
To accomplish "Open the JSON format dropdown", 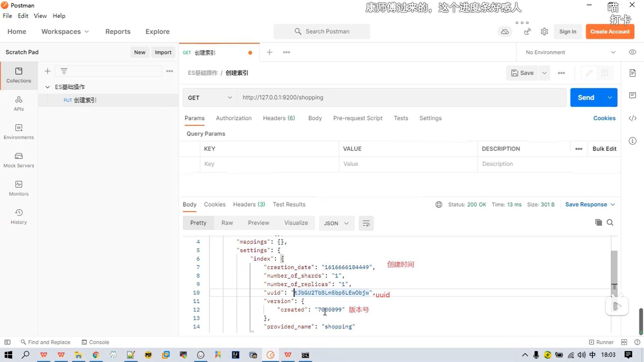I will [336, 223].
